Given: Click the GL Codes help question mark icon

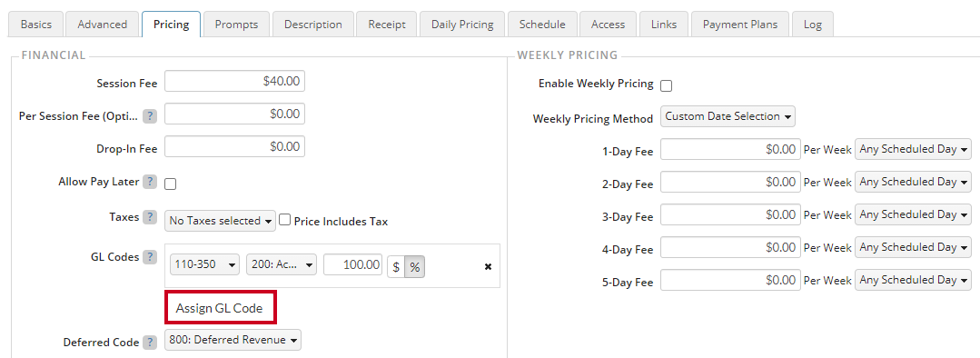Looking at the screenshot, I should pos(150,257).
